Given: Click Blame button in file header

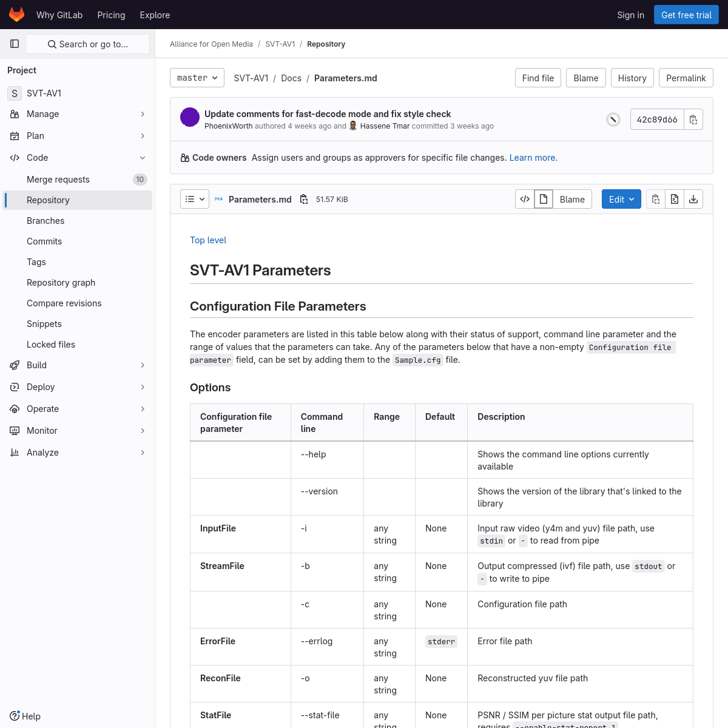Looking at the screenshot, I should tap(572, 199).
